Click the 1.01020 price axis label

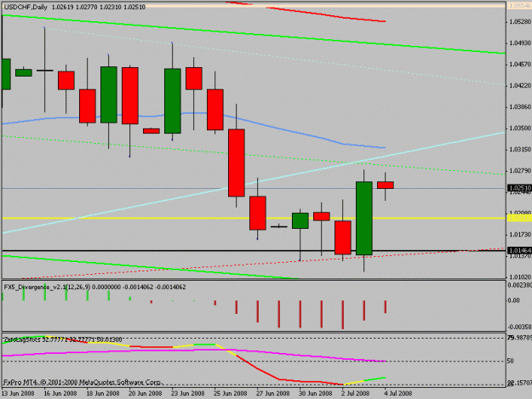[520, 277]
